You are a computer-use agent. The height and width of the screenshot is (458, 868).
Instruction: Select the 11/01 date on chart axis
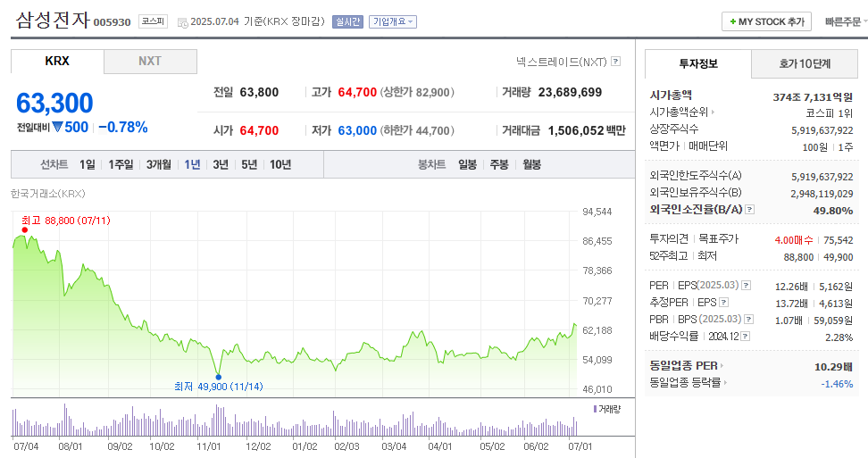(208, 446)
